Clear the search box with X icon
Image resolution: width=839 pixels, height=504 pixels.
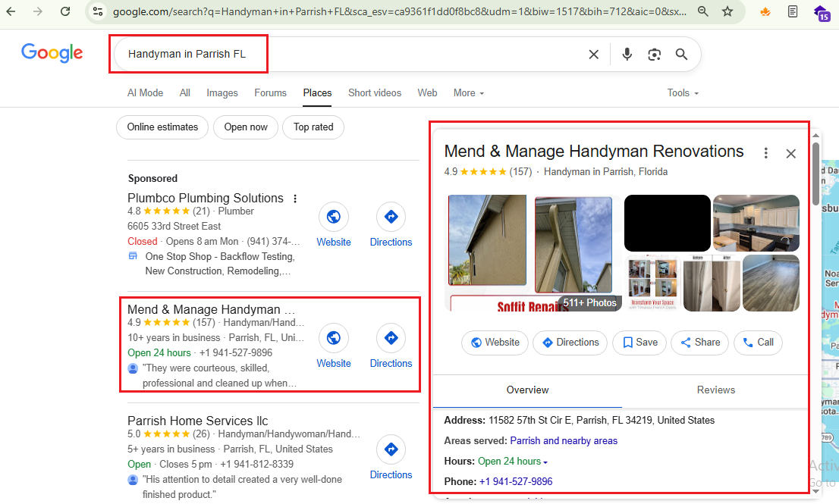(593, 55)
